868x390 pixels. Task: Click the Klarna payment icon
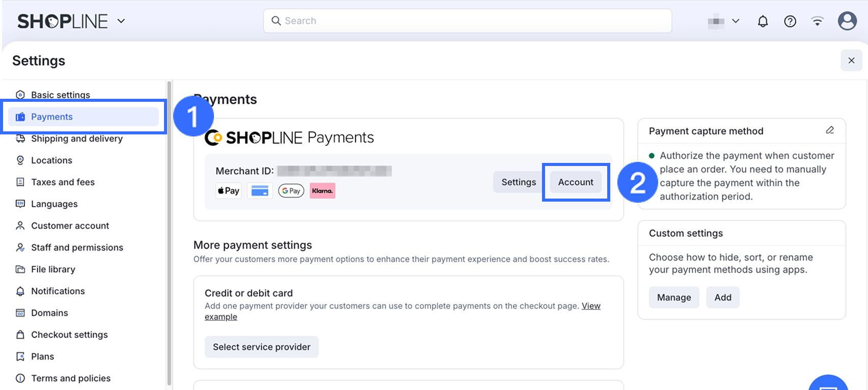(322, 191)
